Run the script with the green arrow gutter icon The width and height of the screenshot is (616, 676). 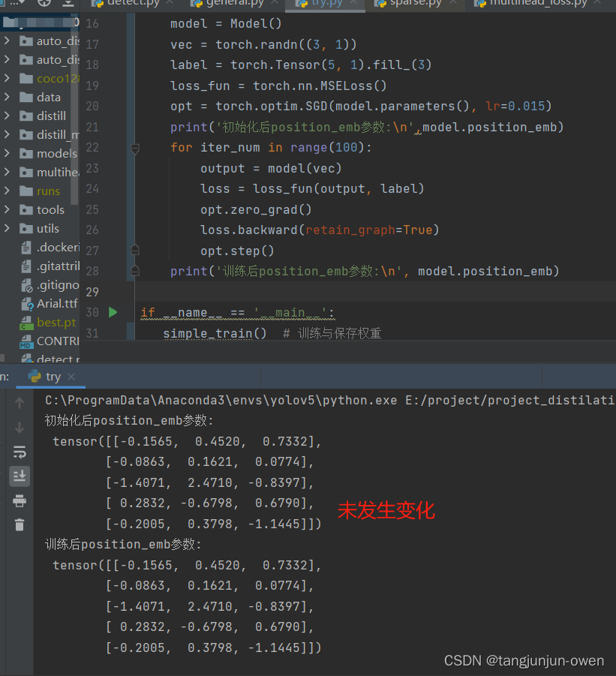coord(113,312)
